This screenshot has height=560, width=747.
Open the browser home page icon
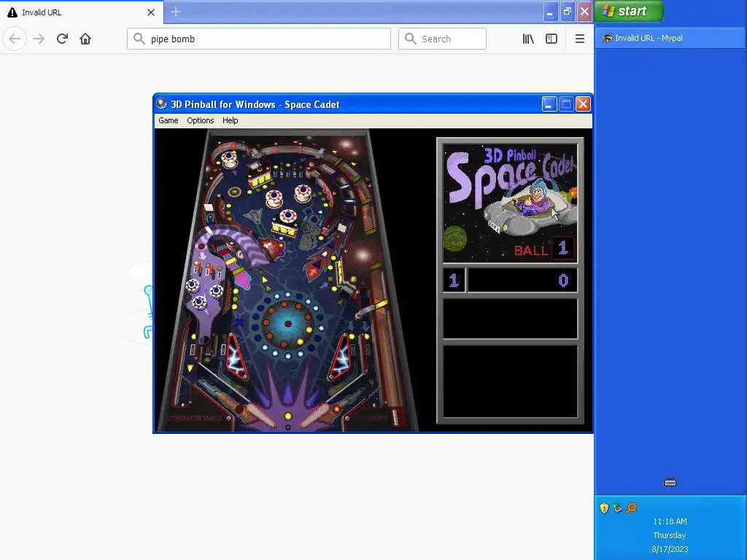click(85, 39)
